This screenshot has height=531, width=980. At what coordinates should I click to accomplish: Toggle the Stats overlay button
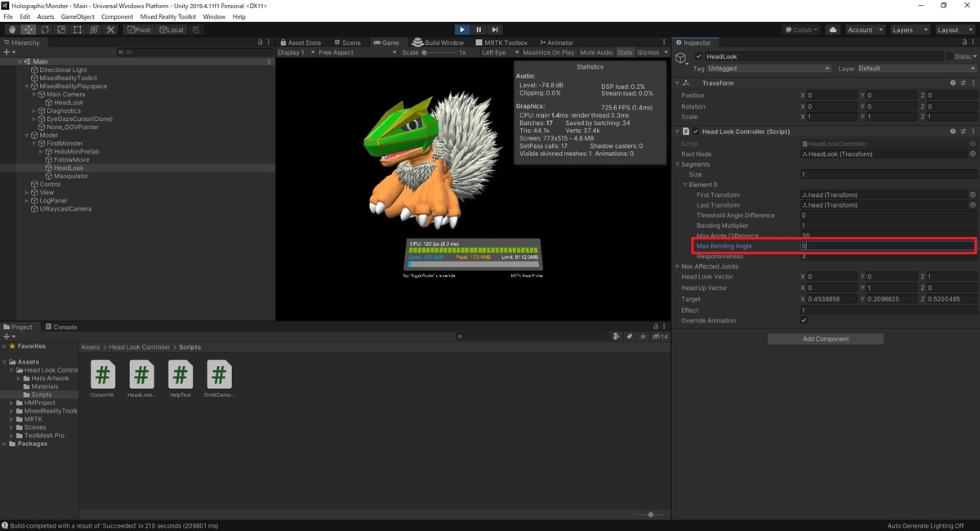pos(625,52)
